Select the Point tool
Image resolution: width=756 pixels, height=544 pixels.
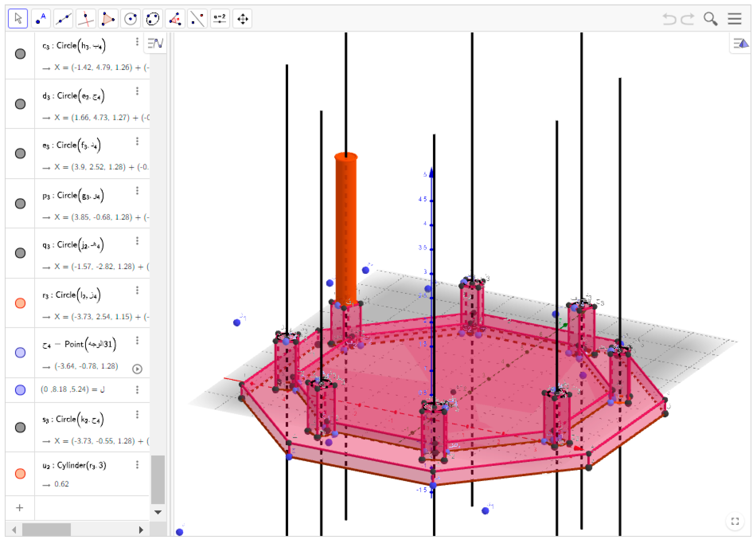pos(41,19)
